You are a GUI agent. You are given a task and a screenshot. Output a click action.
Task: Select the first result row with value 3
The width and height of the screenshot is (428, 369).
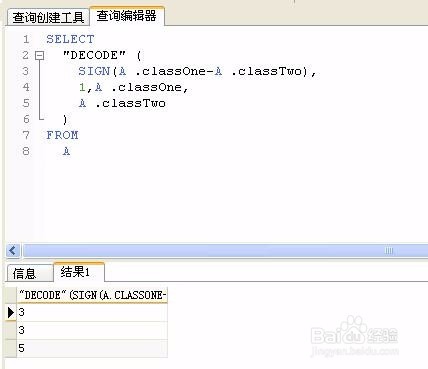(92, 312)
